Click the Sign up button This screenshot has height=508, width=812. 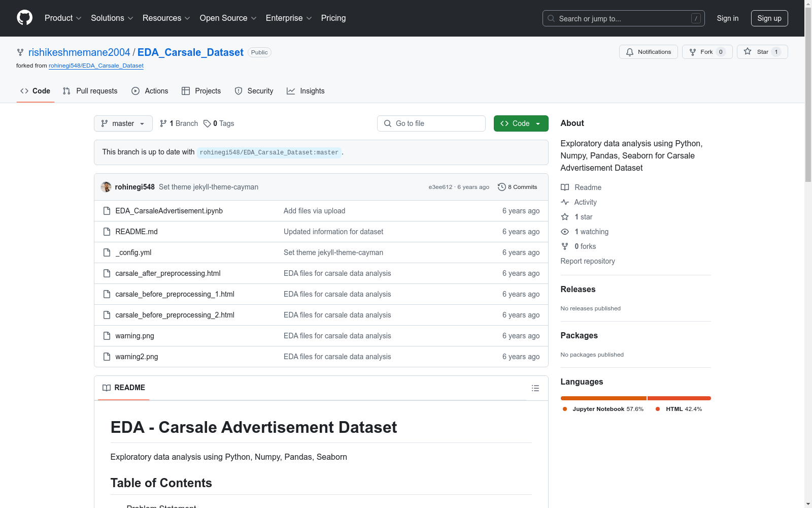pyautogui.click(x=769, y=18)
